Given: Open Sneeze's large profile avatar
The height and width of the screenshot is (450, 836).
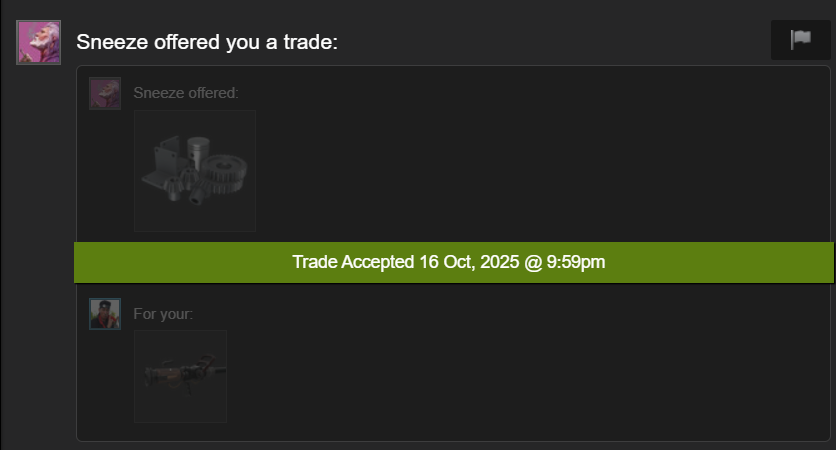Looking at the screenshot, I should 38,42.
